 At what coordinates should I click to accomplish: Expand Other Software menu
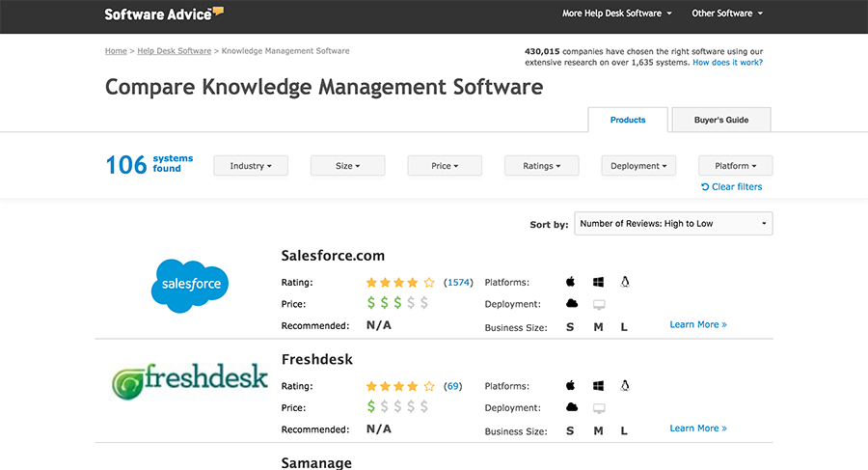coord(727,14)
